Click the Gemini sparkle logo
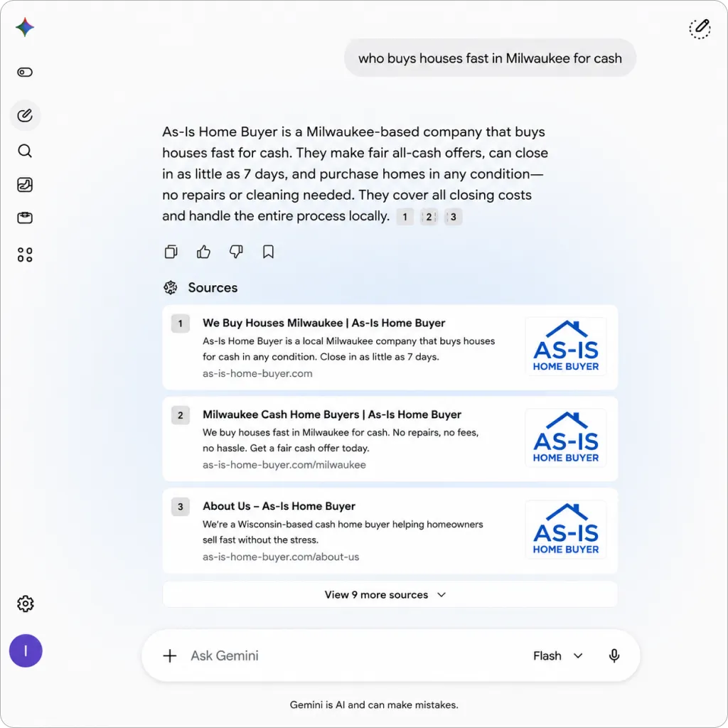Viewport: 728px width, 728px height. [x=25, y=28]
